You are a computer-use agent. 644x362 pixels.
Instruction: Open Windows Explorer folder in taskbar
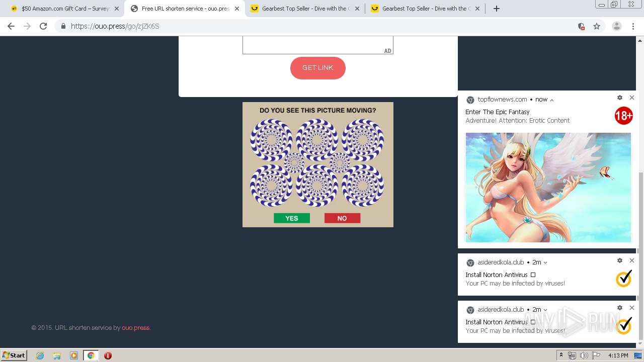pos(57,355)
